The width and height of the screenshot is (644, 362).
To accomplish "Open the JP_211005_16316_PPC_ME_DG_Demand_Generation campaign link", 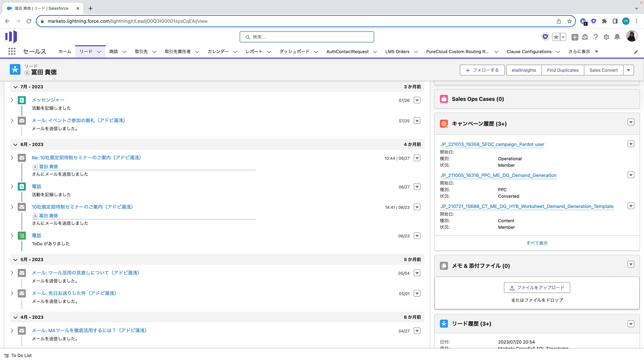I will [x=498, y=175].
